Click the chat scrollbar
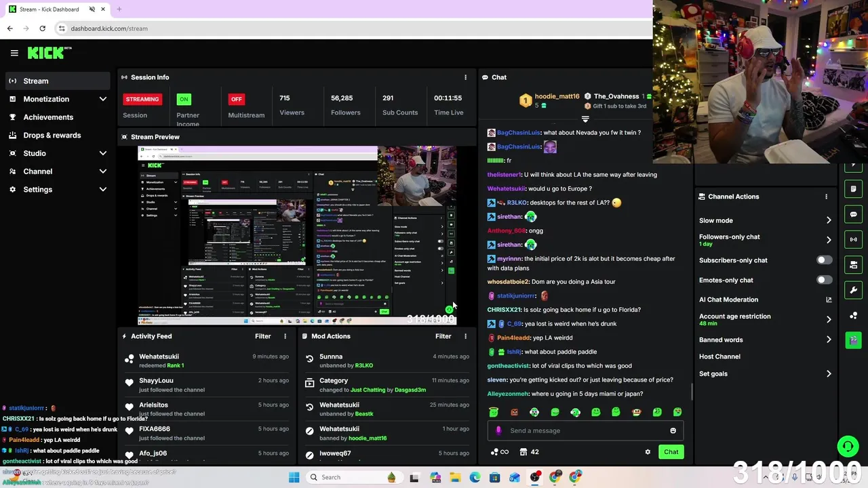 coord(691,391)
